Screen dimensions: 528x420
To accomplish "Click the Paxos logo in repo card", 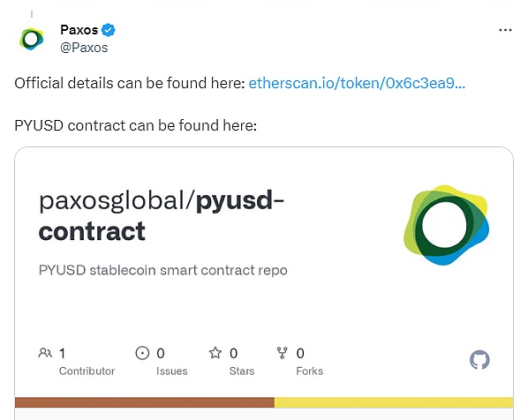I will pyautogui.click(x=447, y=225).
